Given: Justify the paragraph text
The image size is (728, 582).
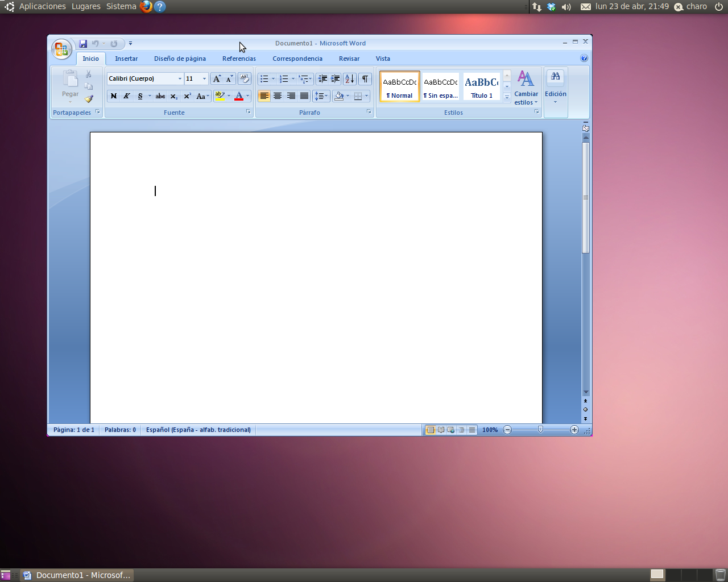Looking at the screenshot, I should [x=304, y=96].
